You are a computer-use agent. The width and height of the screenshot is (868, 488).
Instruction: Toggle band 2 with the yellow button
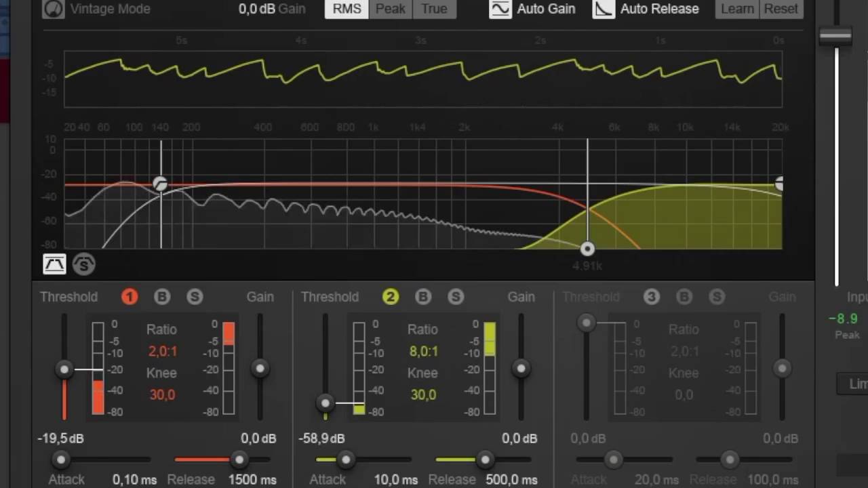point(391,297)
